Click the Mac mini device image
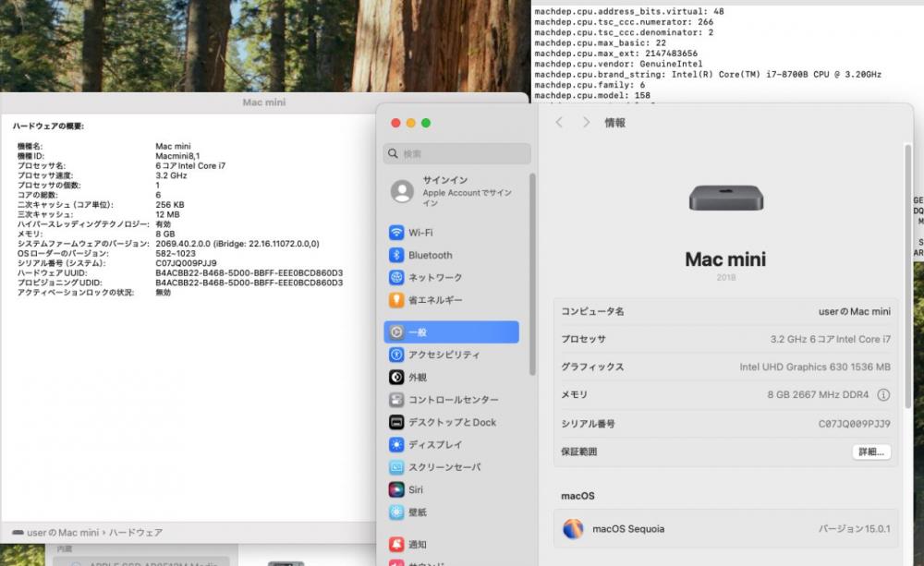 pyautogui.click(x=726, y=198)
